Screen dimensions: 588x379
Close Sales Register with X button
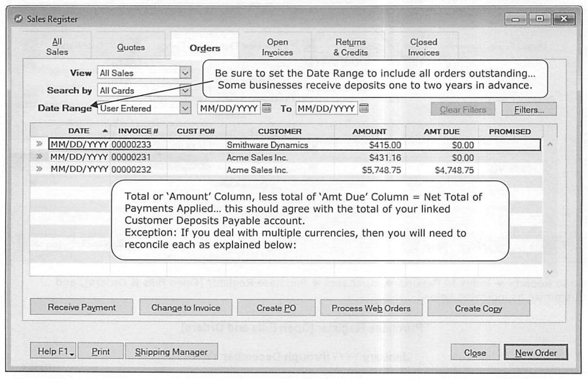pos(564,19)
